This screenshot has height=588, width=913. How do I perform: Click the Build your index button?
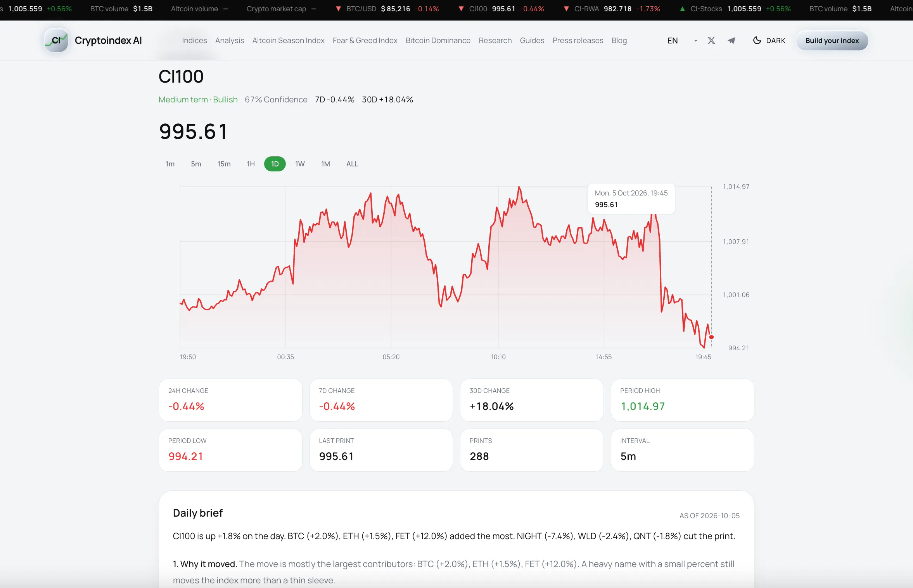(x=832, y=40)
